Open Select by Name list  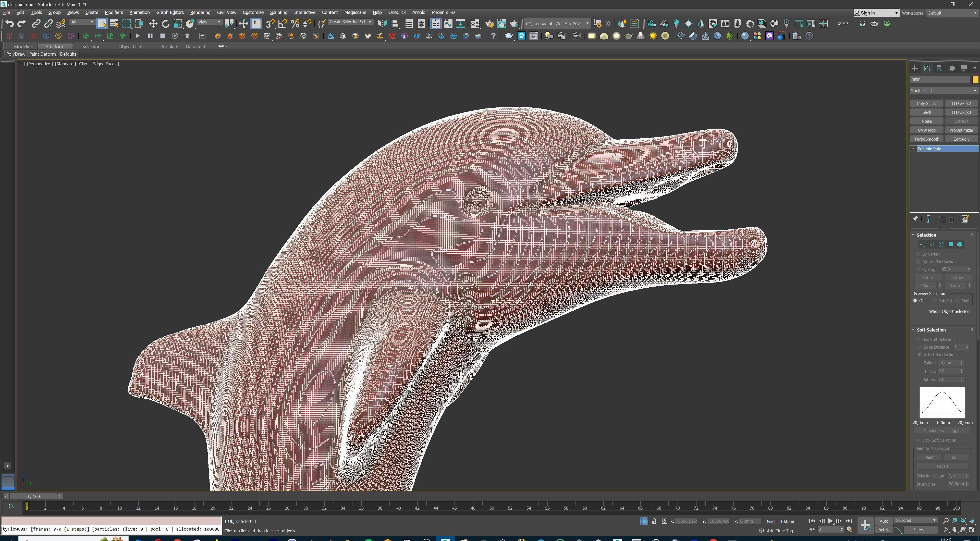pos(114,23)
